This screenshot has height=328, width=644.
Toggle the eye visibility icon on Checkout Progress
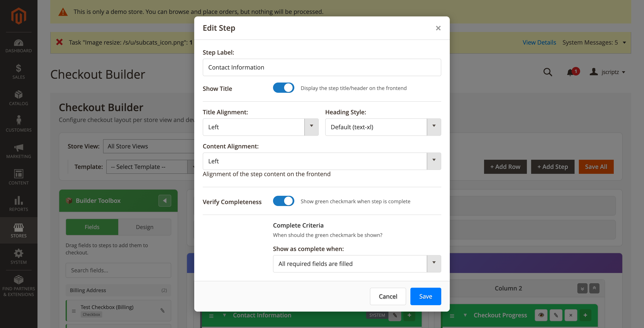(x=541, y=315)
